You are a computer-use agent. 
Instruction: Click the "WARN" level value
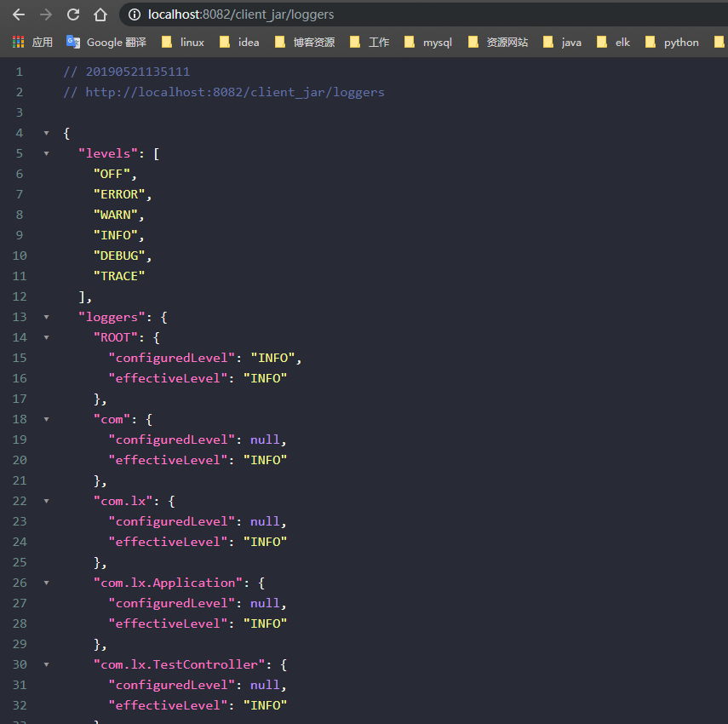click(116, 215)
